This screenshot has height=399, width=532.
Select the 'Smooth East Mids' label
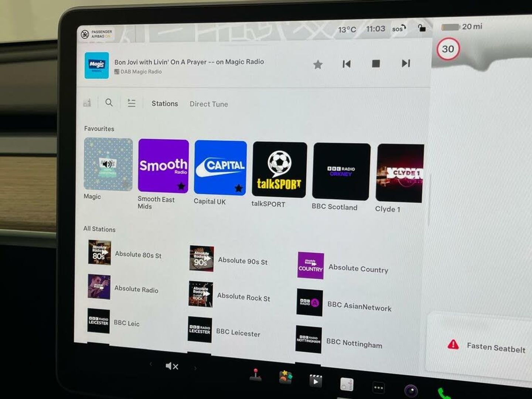[156, 203]
